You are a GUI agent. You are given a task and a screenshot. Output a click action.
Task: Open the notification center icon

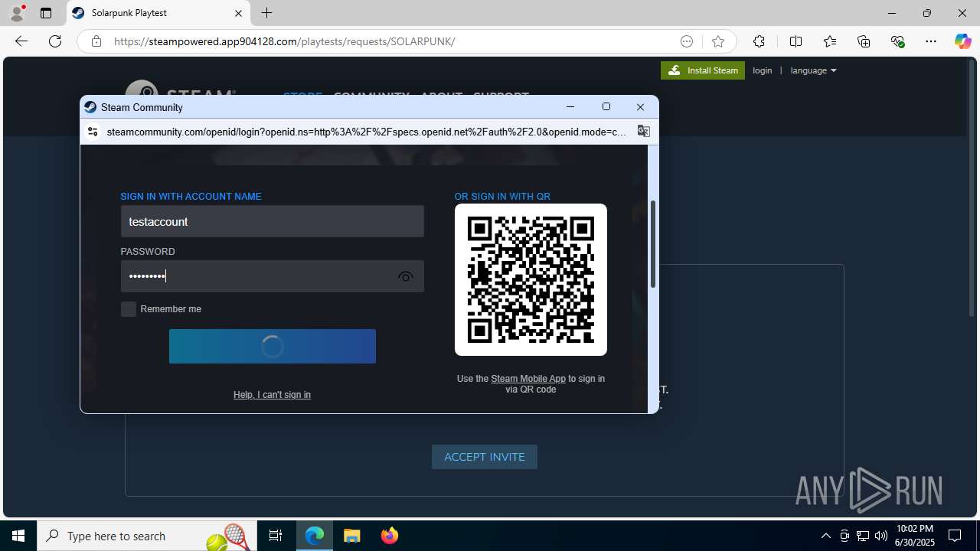(955, 536)
